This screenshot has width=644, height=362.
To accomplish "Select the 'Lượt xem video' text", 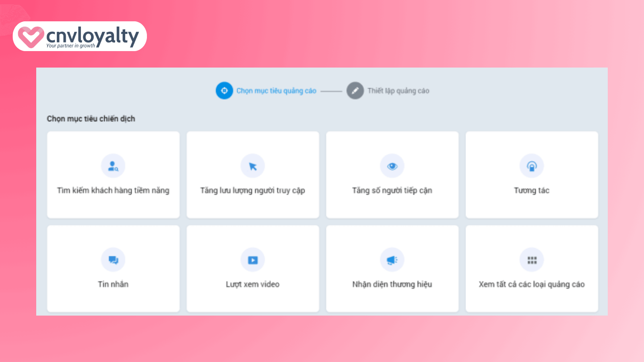I will point(252,284).
